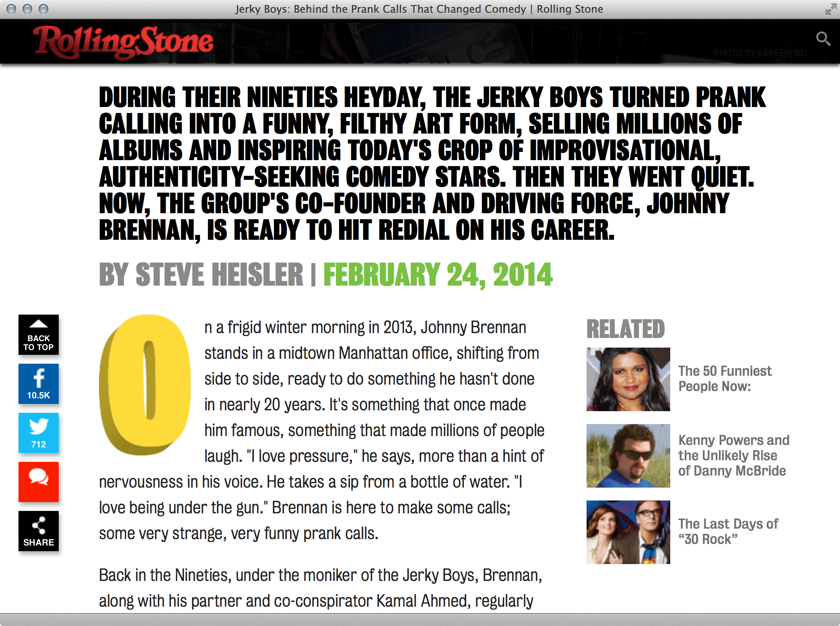Click the green February 24, 2014 date

(x=438, y=275)
